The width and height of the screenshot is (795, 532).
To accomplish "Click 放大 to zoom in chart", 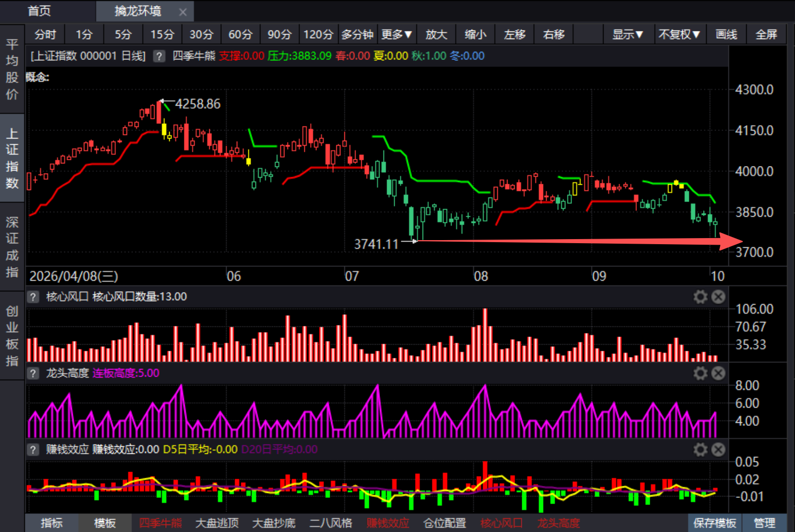I will [436, 35].
